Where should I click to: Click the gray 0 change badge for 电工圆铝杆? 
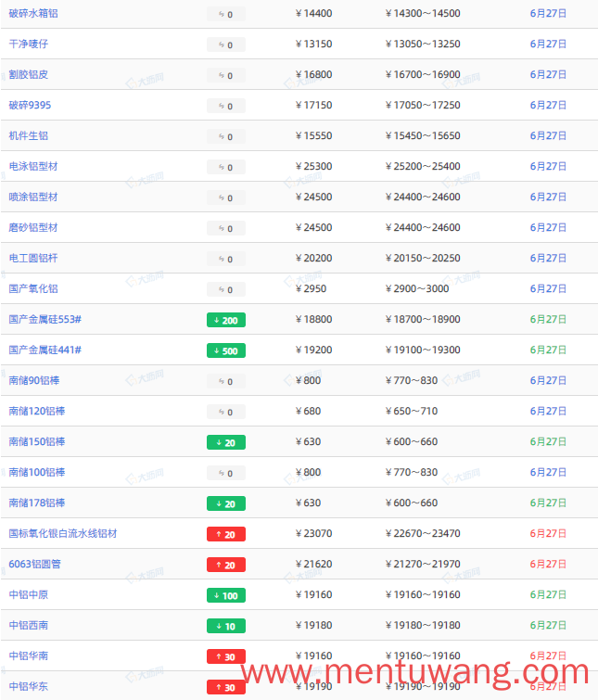click(x=226, y=259)
